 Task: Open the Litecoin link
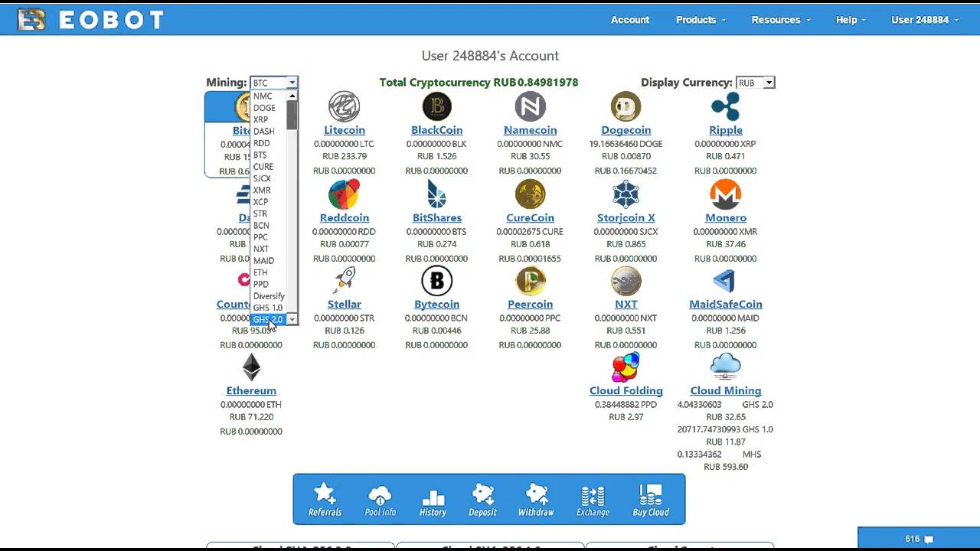click(x=344, y=130)
